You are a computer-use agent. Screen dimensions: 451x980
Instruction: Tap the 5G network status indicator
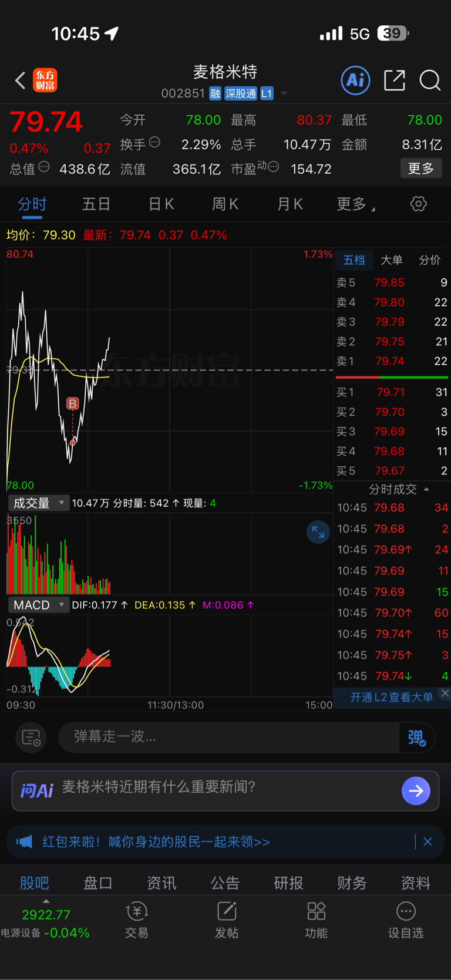(359, 34)
